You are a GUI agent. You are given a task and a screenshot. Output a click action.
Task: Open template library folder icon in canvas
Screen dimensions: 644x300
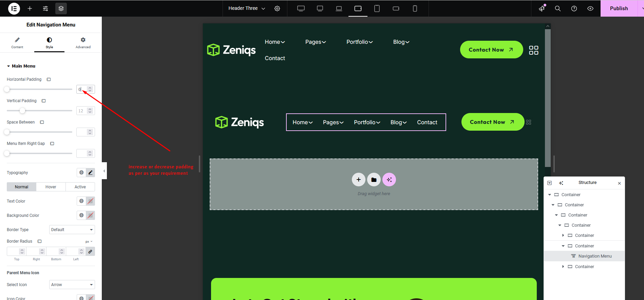374,180
